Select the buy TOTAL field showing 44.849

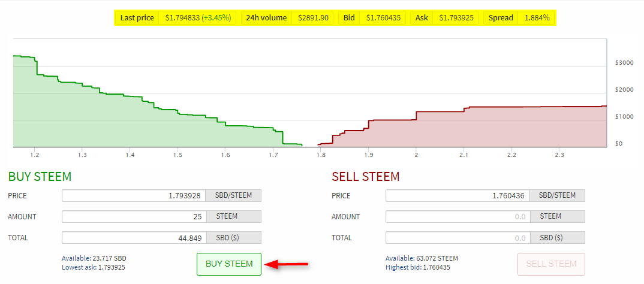(134, 238)
